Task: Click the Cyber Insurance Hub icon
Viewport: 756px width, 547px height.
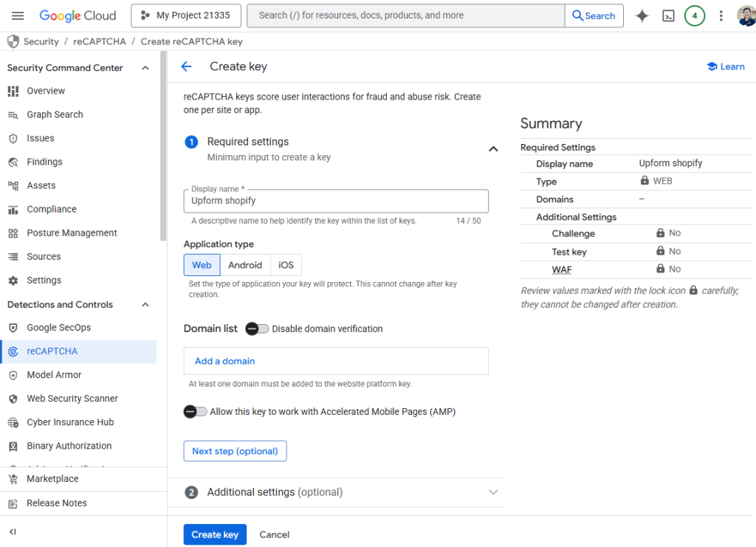Action: (13, 422)
